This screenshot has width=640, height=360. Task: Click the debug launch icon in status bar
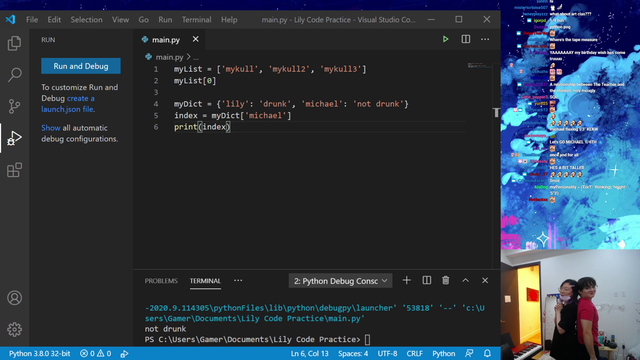pyautogui.click(x=124, y=353)
